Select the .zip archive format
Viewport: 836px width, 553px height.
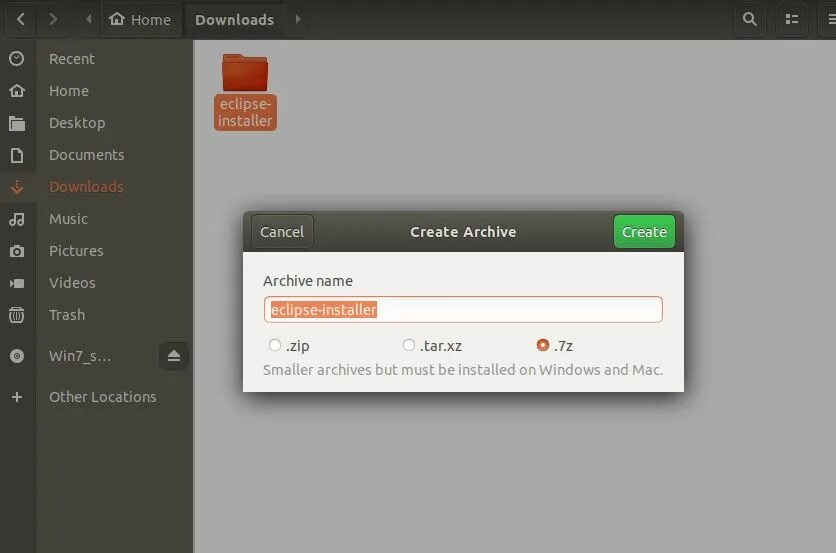(275, 345)
